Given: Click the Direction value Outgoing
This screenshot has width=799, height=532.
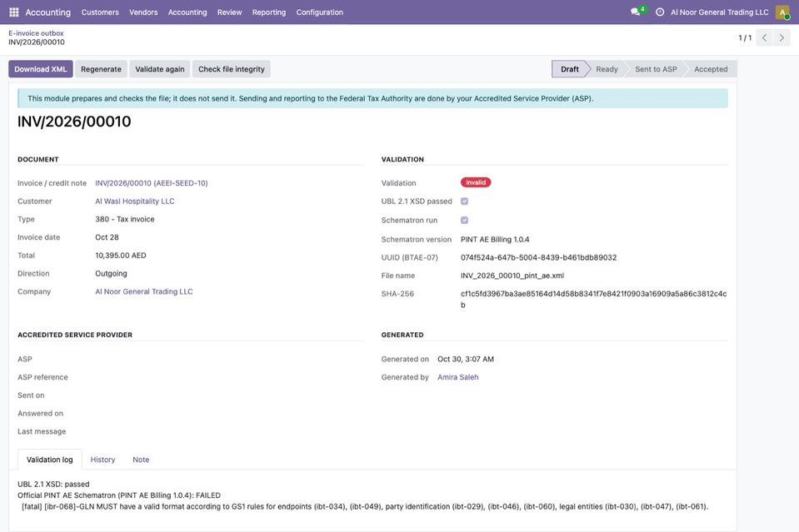Looking at the screenshot, I should click(111, 273).
